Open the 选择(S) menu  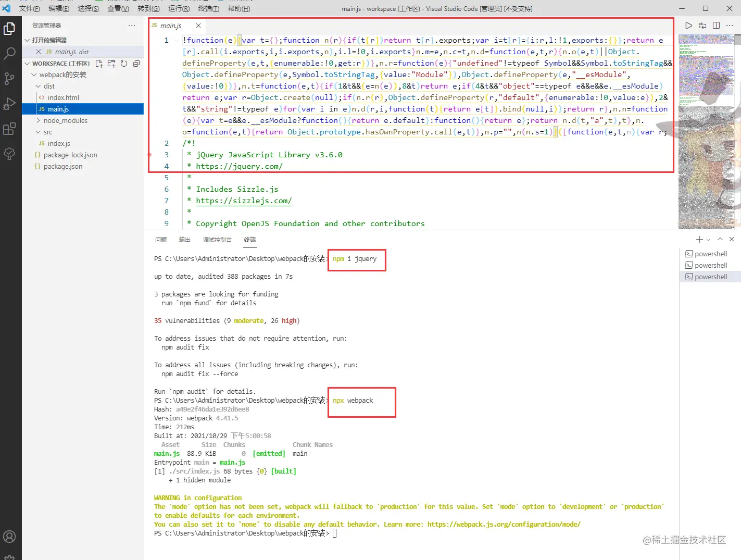point(88,8)
